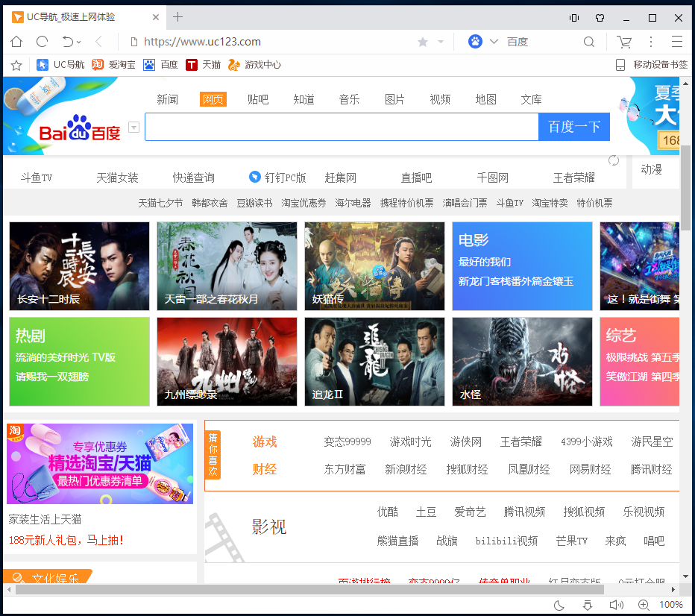Open the 追龙II movie thumbnail

click(374, 361)
